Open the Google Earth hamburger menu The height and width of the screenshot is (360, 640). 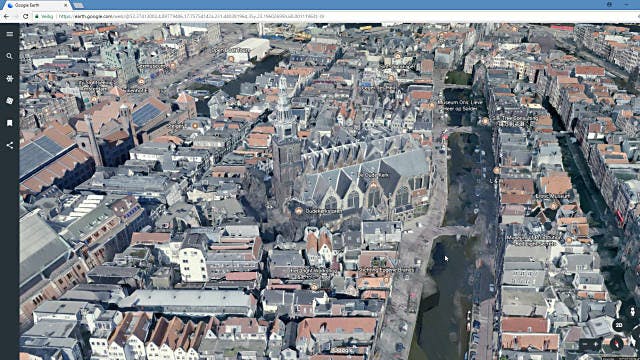[10, 34]
